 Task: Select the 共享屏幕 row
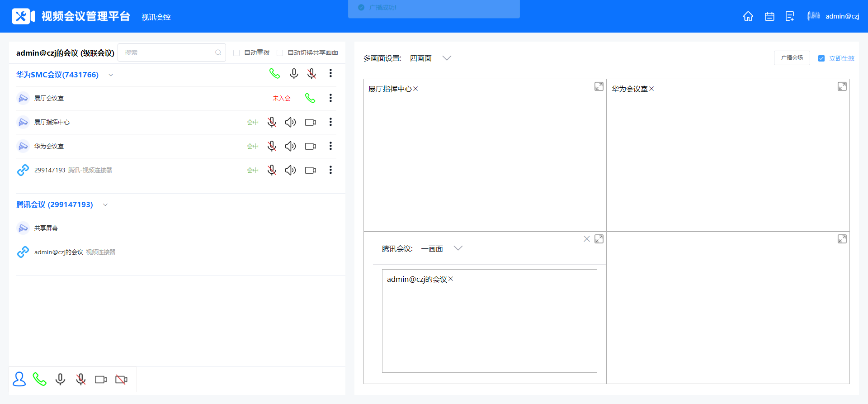click(x=176, y=228)
